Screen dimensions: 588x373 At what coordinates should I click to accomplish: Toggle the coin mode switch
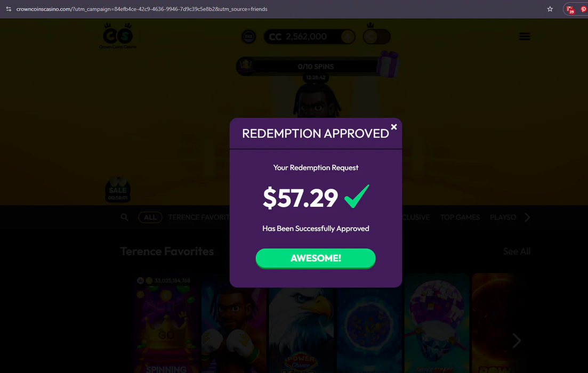[376, 36]
